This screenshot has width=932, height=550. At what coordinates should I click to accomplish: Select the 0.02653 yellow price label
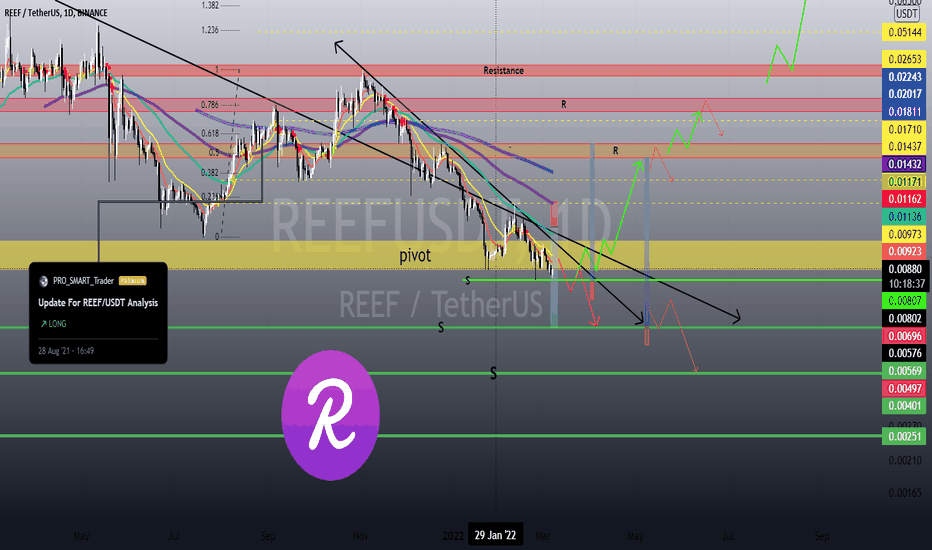pyautogui.click(x=905, y=59)
